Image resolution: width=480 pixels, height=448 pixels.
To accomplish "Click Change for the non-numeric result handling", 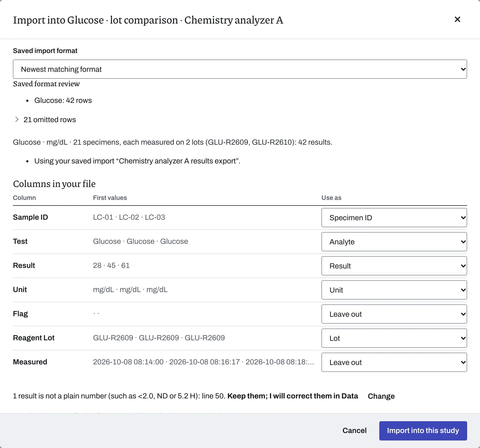I will pyautogui.click(x=381, y=396).
